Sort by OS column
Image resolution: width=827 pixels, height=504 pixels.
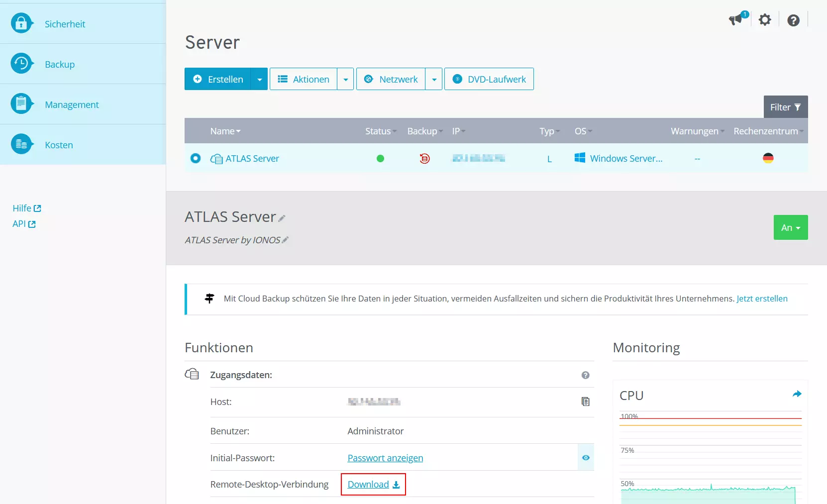[584, 131]
